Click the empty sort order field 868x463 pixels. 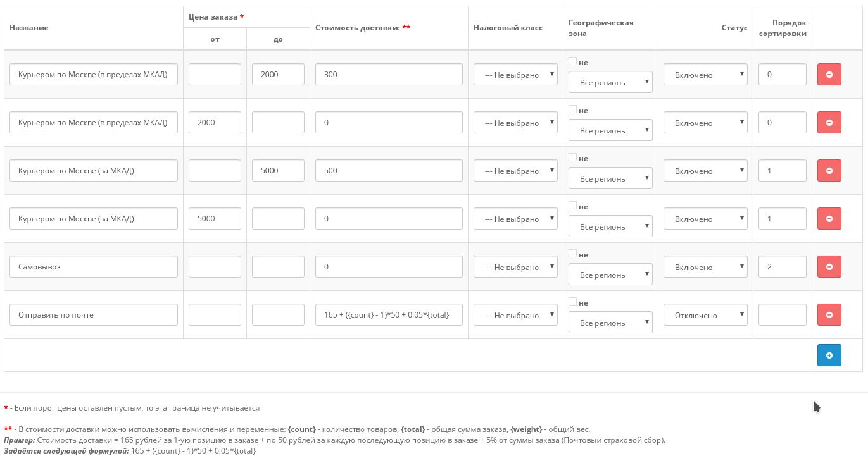tap(782, 314)
